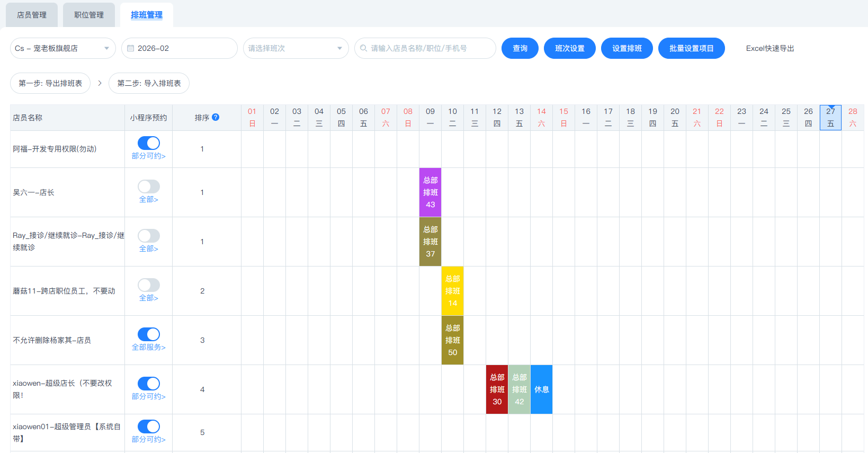Click the purple 总部排班 43 shift block
868x453 pixels.
click(x=430, y=192)
